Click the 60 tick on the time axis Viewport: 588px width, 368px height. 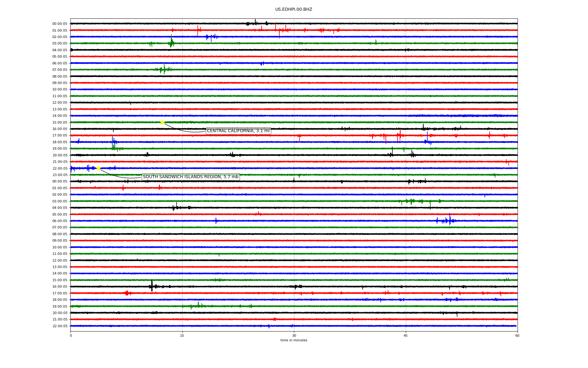517,335
